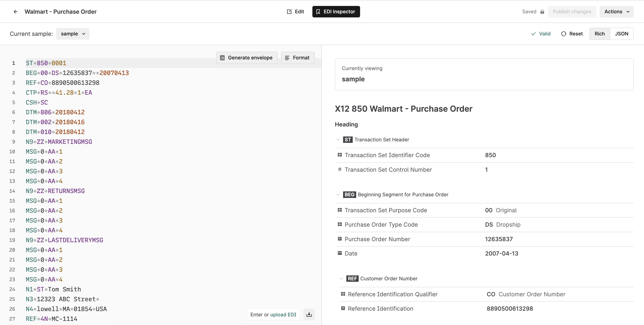Switch to Rich view
Viewport: 644px width, 325px height.
pos(600,34)
